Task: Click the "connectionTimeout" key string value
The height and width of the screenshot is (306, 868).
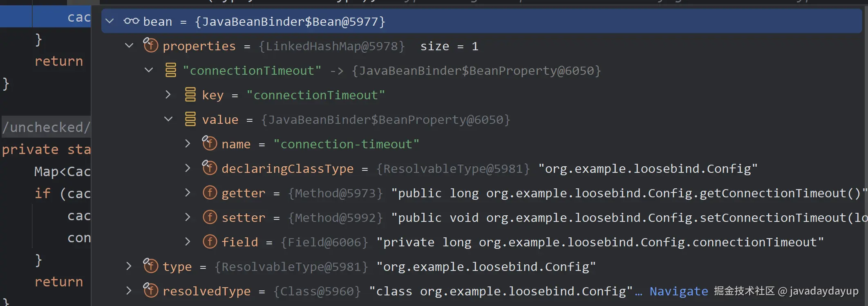Action: (x=315, y=95)
